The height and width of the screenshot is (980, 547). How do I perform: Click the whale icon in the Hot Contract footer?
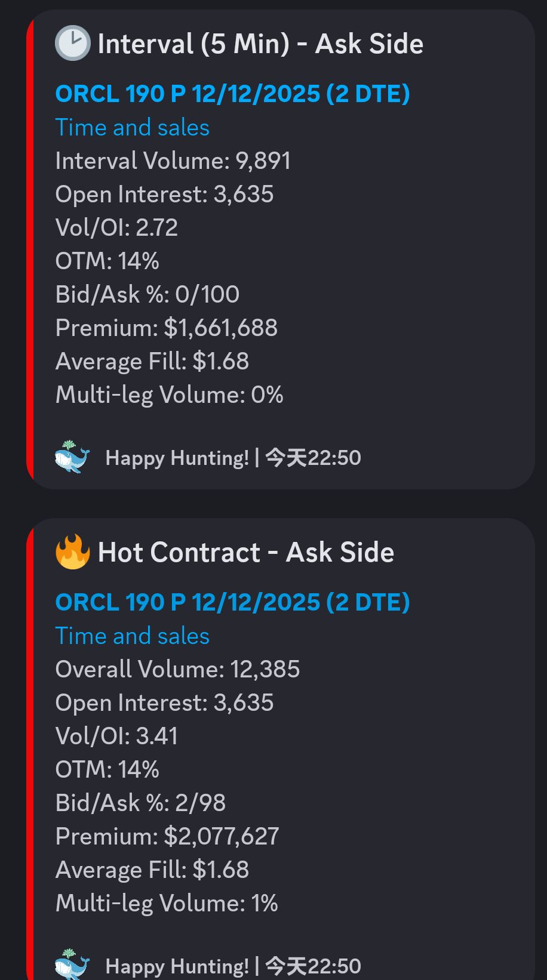[x=72, y=964]
